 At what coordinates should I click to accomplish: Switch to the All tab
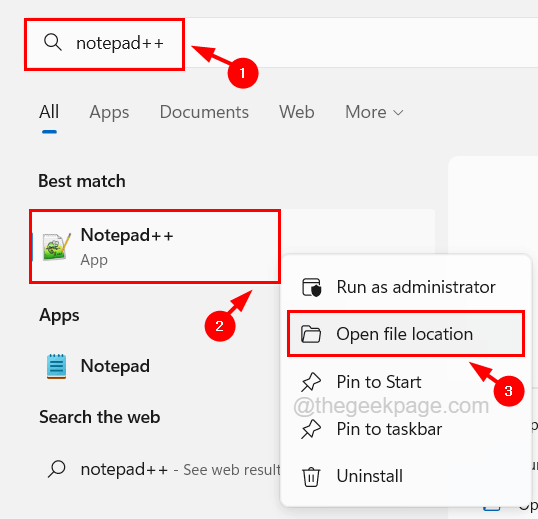tap(49, 112)
